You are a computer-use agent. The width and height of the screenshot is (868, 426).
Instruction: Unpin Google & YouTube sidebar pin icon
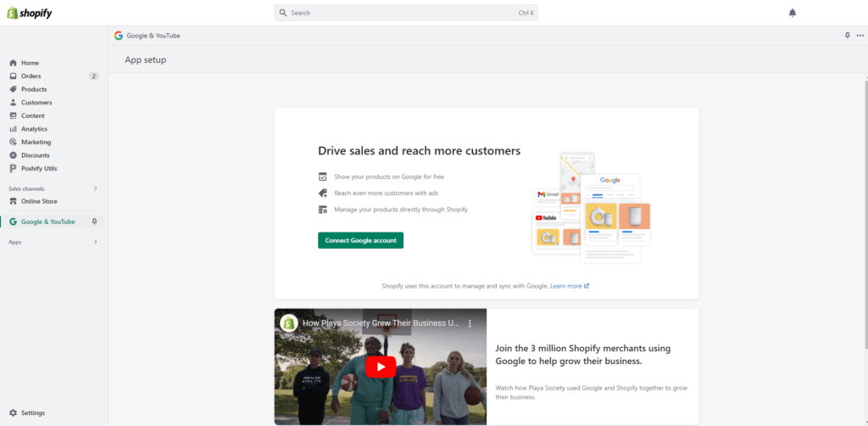point(95,221)
